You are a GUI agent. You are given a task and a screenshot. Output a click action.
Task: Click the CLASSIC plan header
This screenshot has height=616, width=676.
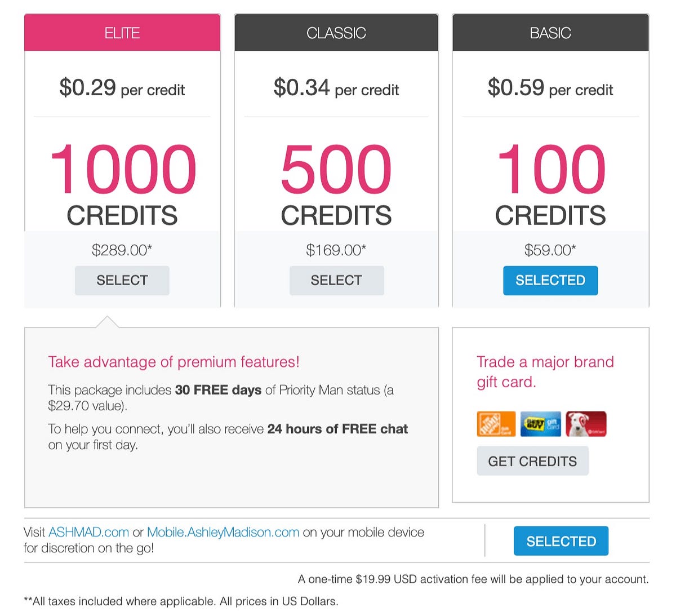pyautogui.click(x=336, y=32)
